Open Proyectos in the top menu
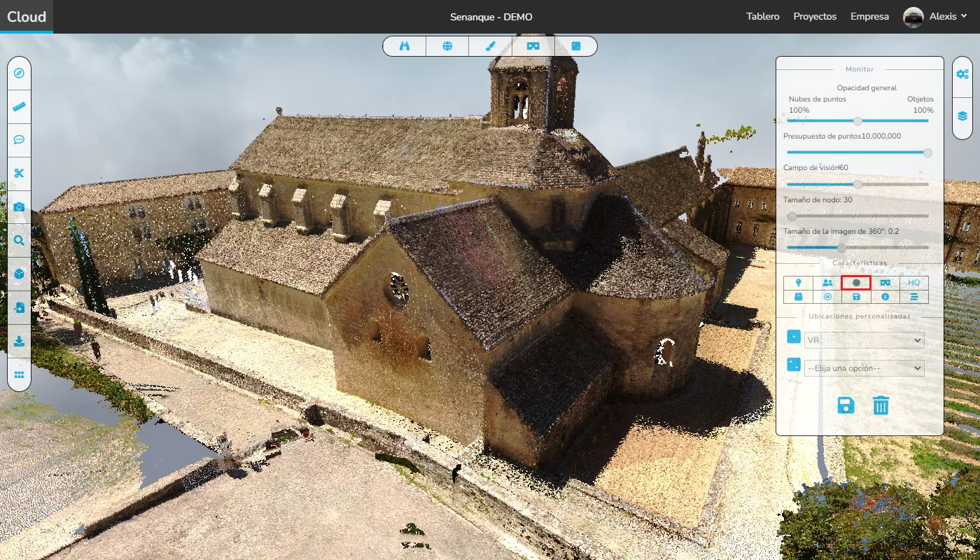980x560 pixels. pos(815,17)
